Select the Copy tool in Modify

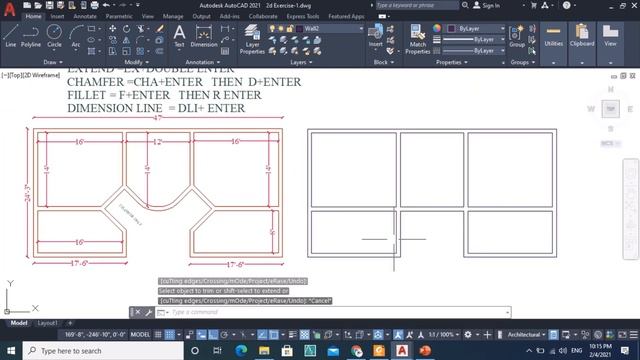click(x=113, y=40)
